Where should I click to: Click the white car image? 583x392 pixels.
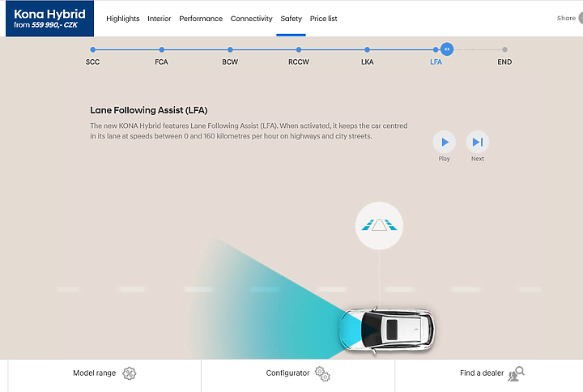[387, 330]
